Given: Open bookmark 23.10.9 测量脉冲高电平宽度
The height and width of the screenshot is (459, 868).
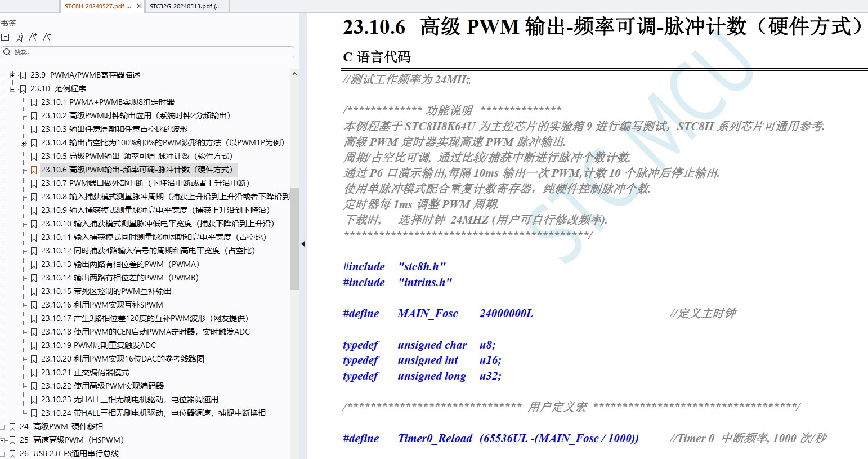Looking at the screenshot, I should coord(155,210).
